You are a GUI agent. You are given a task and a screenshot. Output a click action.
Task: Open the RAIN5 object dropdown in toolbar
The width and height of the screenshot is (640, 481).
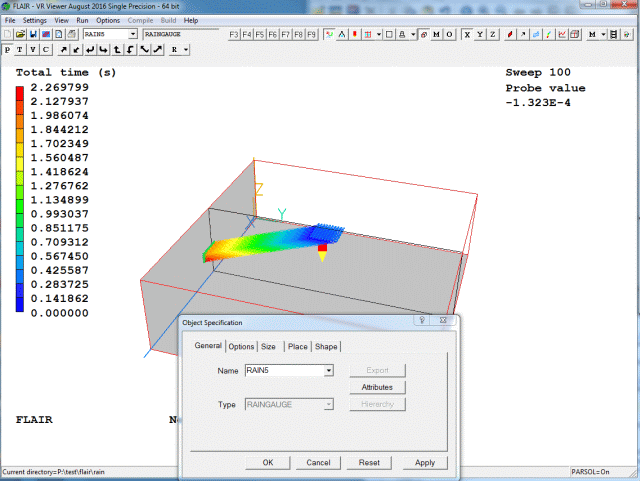coord(133,34)
